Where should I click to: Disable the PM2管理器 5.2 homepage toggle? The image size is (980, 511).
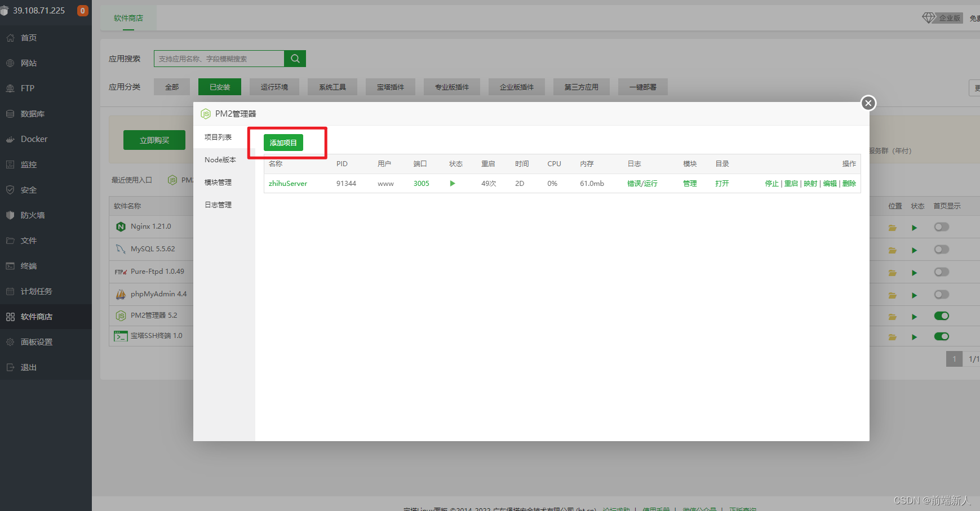[x=941, y=316]
